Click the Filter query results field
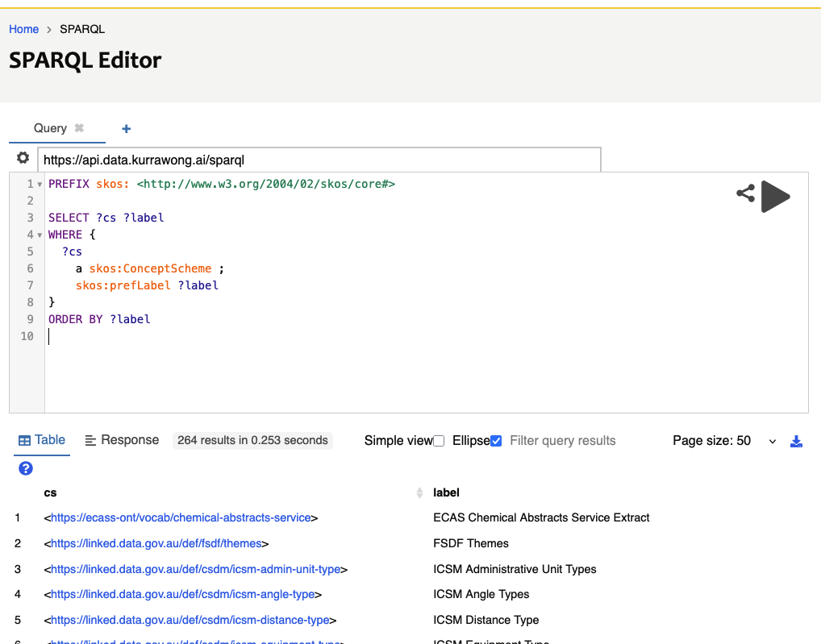821x644 pixels. click(562, 441)
